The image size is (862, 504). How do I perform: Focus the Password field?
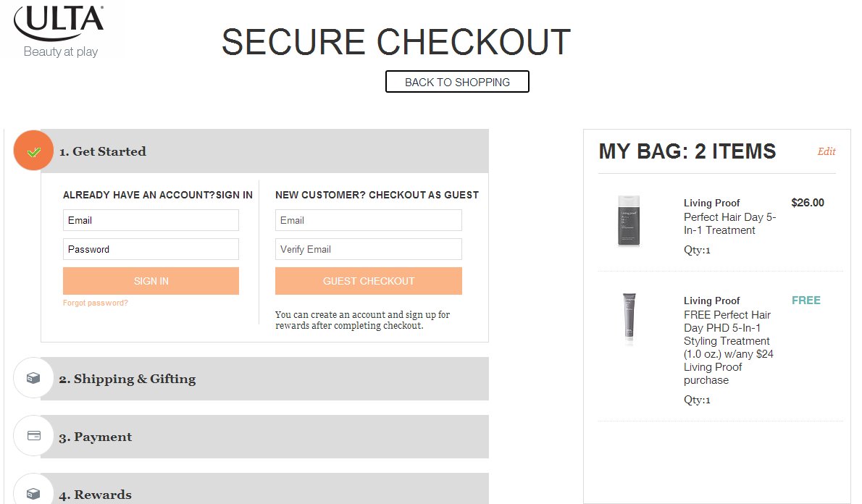click(x=151, y=249)
